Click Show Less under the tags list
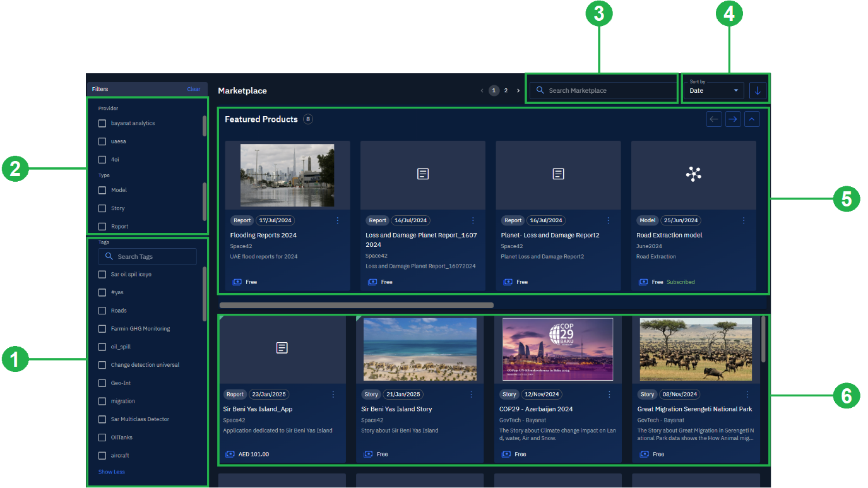This screenshot has height=488, width=868. [112, 472]
